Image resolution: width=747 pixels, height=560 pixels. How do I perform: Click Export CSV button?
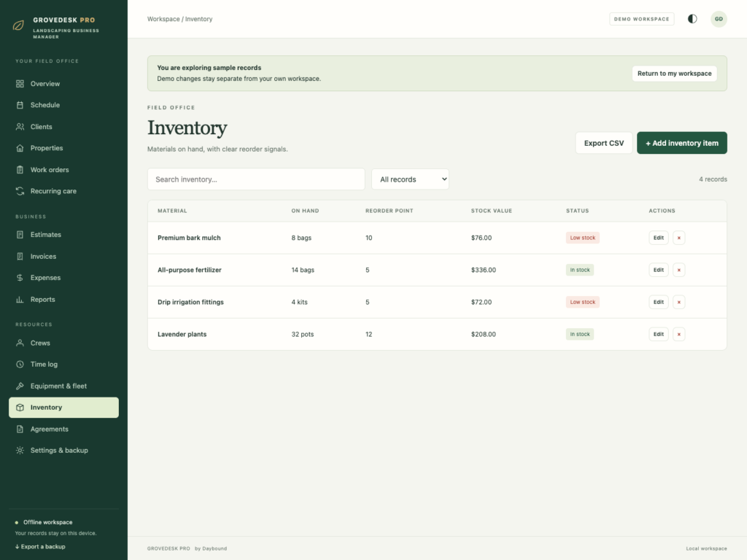603,143
